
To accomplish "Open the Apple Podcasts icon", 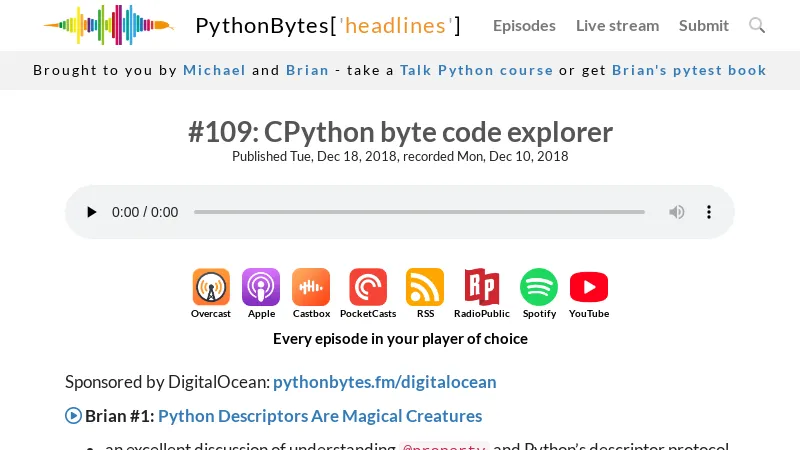I will point(261,287).
